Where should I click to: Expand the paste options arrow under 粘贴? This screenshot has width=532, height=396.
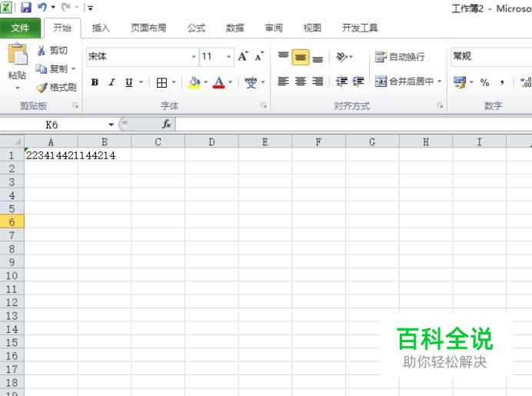tap(18, 88)
